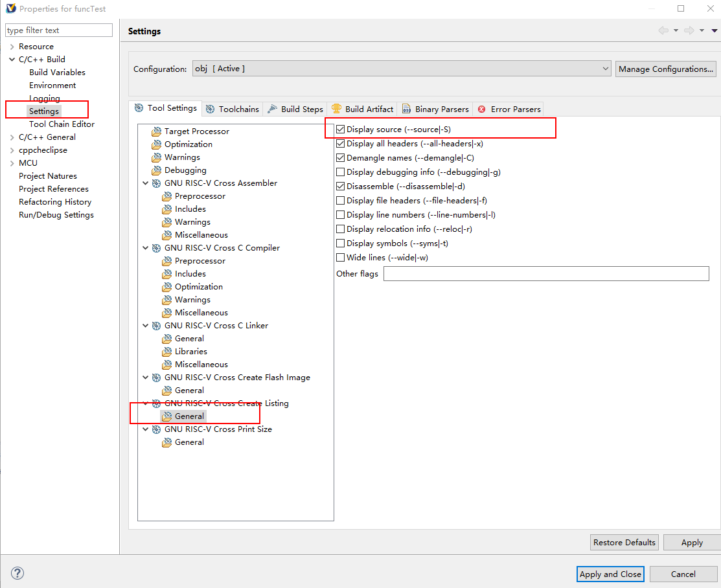This screenshot has width=721, height=588.
Task: Click the Other flags text field
Action: pyautogui.click(x=545, y=274)
